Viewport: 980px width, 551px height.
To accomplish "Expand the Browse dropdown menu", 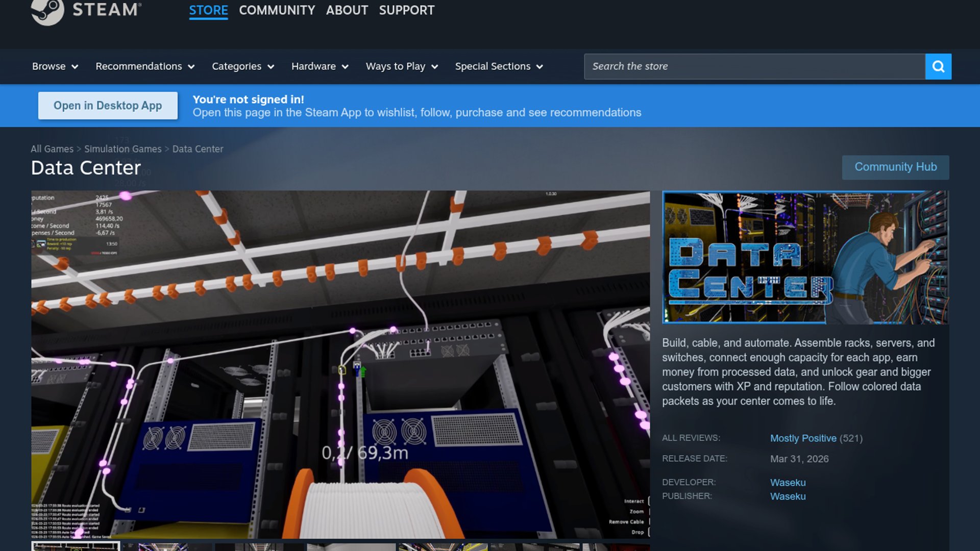I will (55, 66).
